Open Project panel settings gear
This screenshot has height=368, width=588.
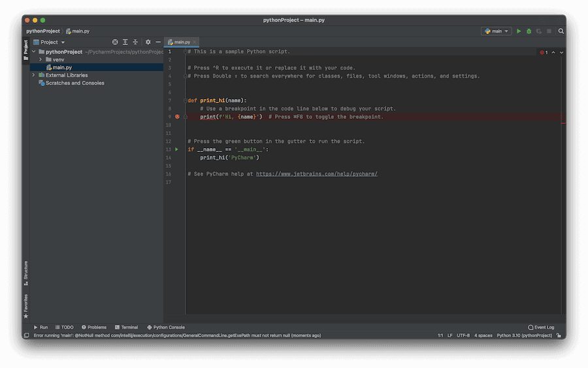tap(148, 42)
